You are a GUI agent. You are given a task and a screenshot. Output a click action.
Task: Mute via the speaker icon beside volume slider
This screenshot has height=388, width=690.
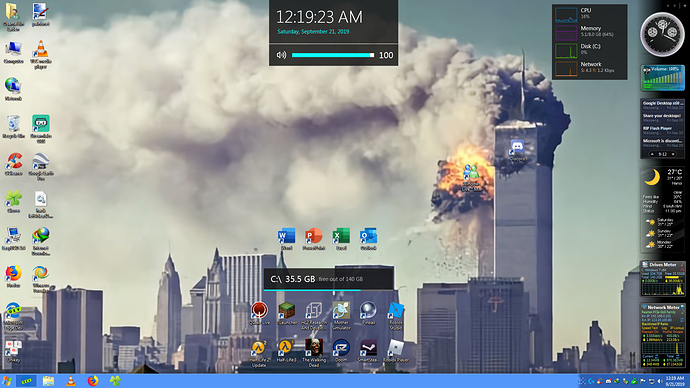(x=281, y=55)
